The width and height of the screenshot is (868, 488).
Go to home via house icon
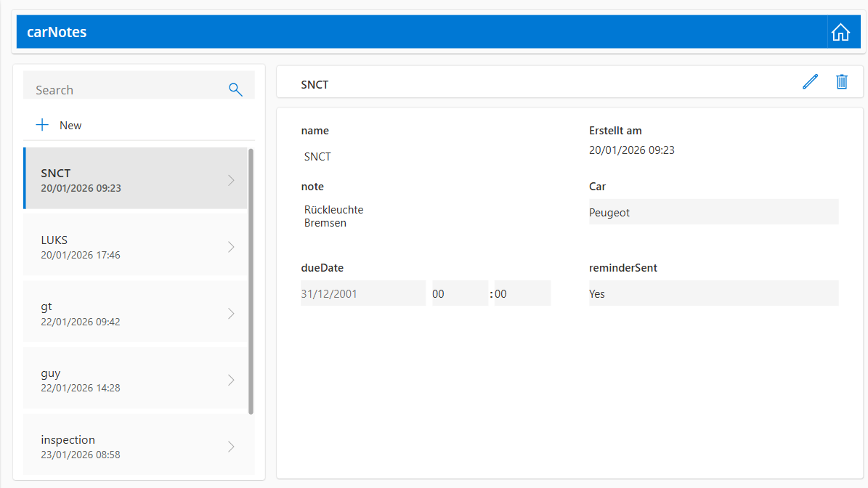point(840,32)
